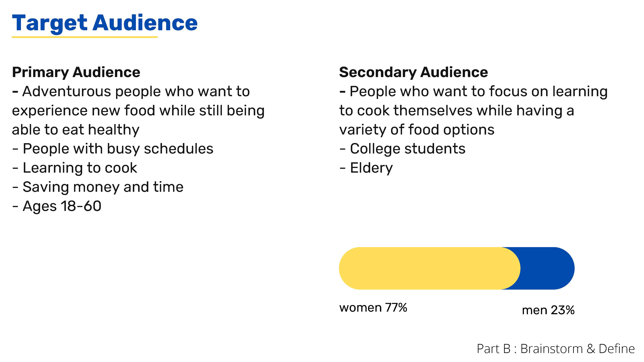Select the "Ages 18-60" bullet
This screenshot has width=644, height=362.
tap(62, 206)
